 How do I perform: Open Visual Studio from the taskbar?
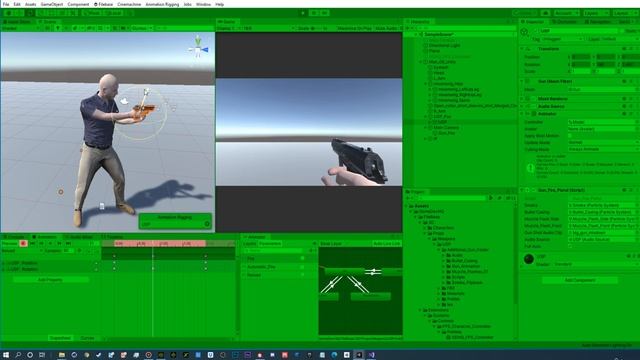coord(371,355)
